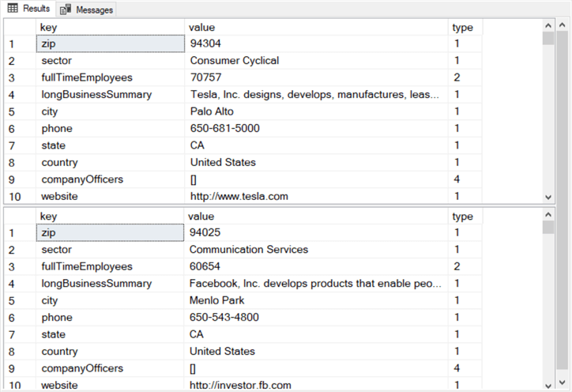Click the key column header in top grid
Screen dimensions: 572x392
[110, 28]
